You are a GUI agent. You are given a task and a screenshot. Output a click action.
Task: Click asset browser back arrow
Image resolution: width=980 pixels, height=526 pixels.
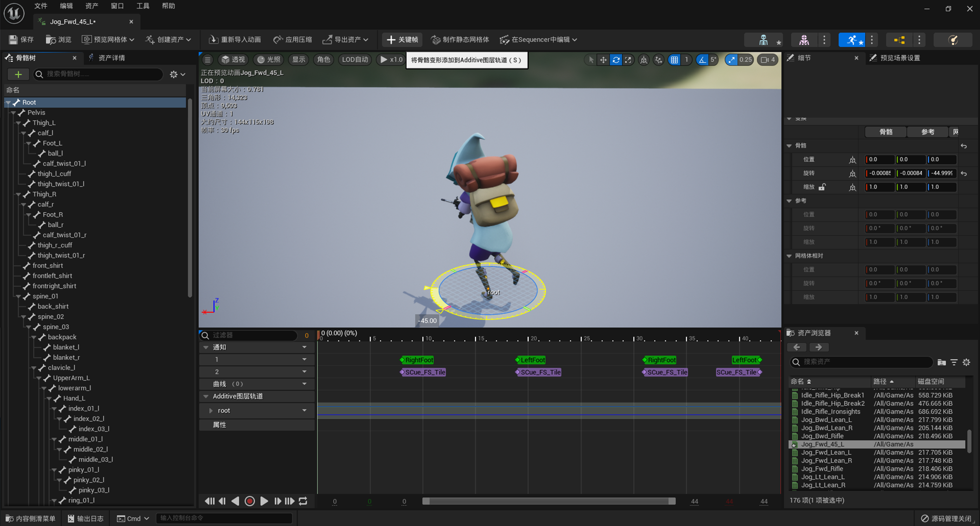point(797,347)
